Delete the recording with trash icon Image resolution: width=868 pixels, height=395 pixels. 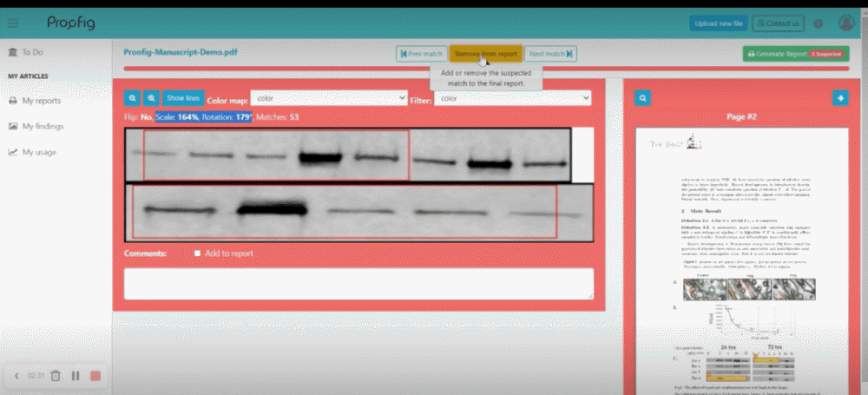(x=56, y=376)
